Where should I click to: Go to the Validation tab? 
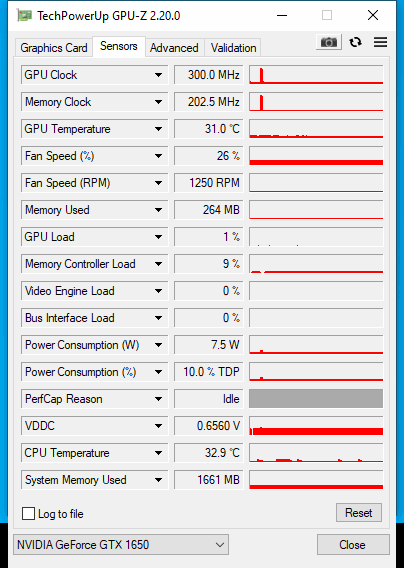click(233, 48)
